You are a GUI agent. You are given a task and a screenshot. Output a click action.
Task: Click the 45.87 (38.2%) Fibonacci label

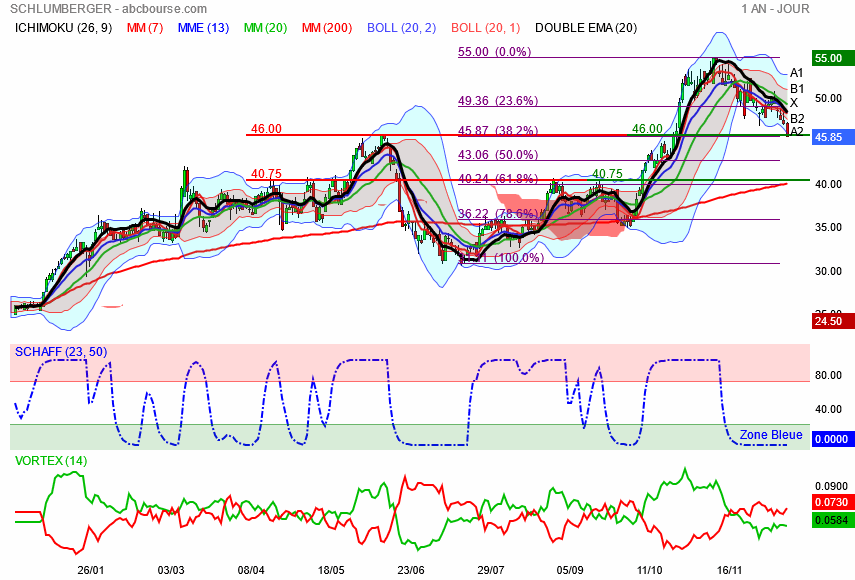498,131
